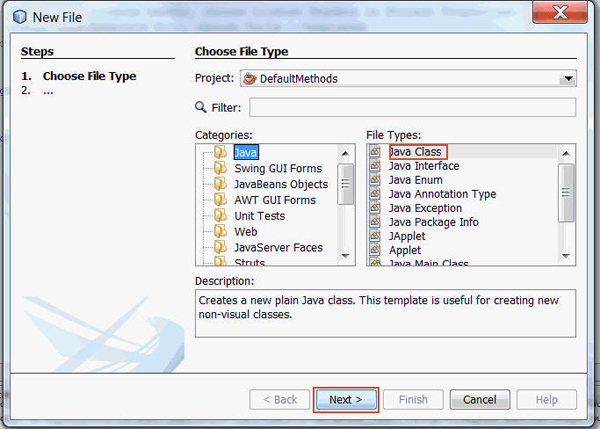
Task: Choose Java Interface file type
Action: (x=424, y=166)
